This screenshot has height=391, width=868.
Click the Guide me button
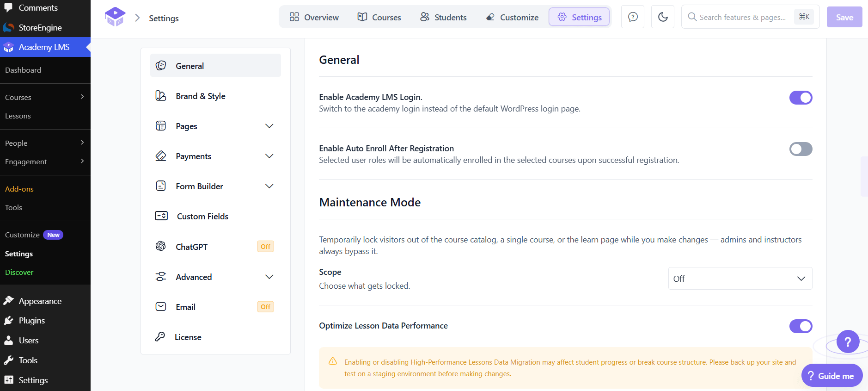tap(832, 376)
